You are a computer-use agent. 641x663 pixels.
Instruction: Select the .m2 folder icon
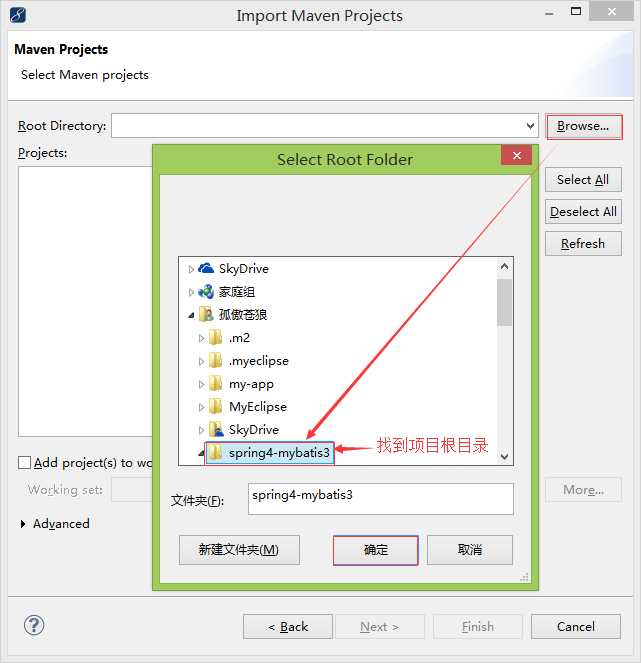[x=216, y=337]
